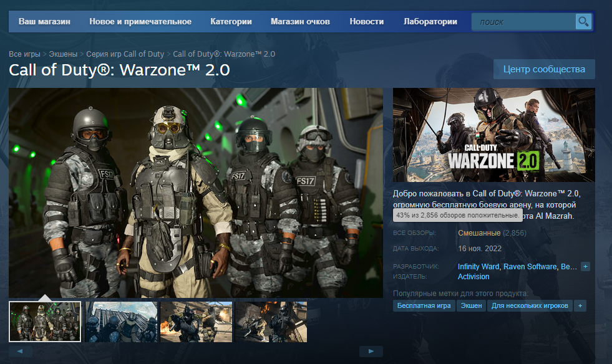Click the Смешанные reviews summary link
Screen dimensions: 612x364
[479, 233]
